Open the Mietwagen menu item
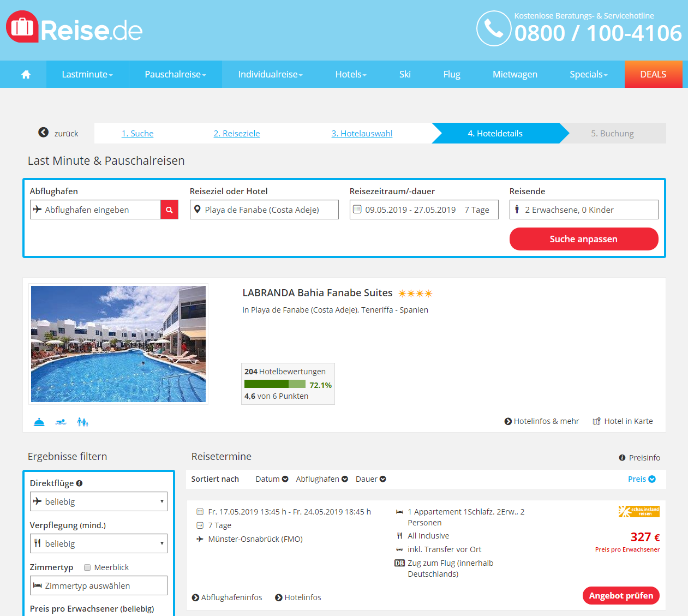 pos(515,74)
